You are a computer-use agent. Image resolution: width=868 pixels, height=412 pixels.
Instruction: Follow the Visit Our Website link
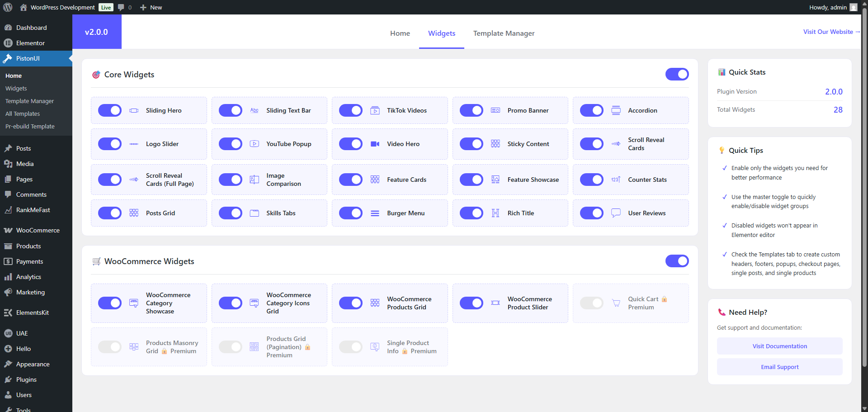click(x=831, y=32)
